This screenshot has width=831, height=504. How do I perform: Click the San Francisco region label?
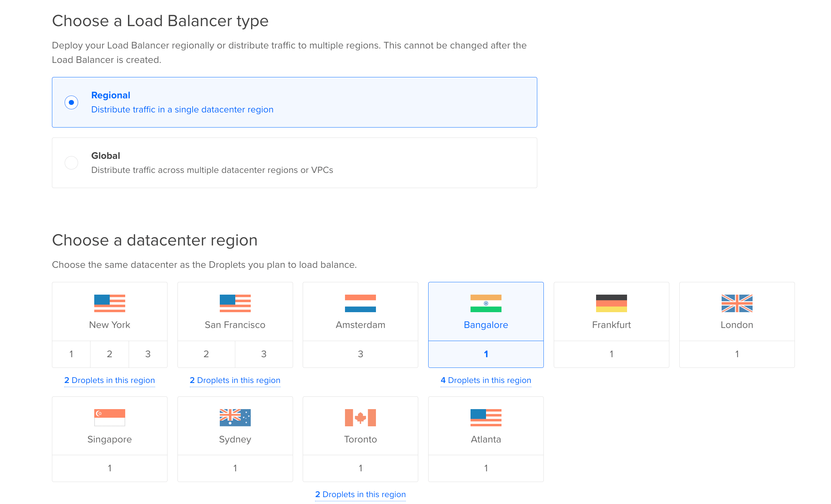click(x=235, y=325)
